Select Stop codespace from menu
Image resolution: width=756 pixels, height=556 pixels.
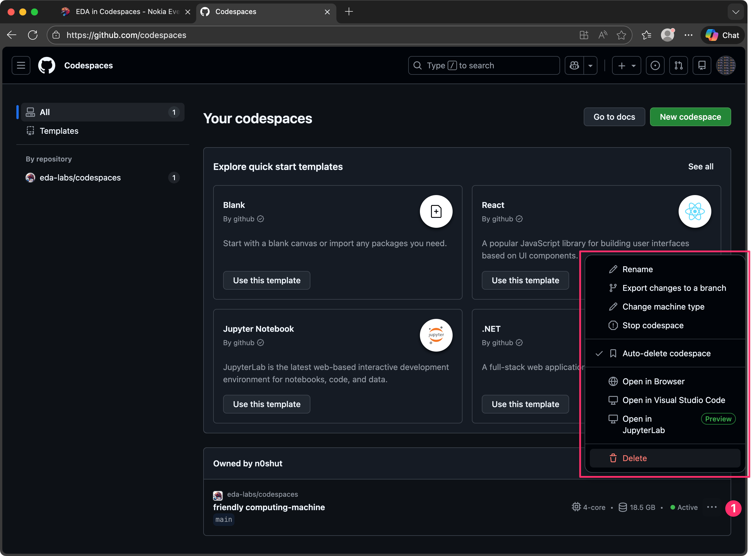(x=652, y=326)
